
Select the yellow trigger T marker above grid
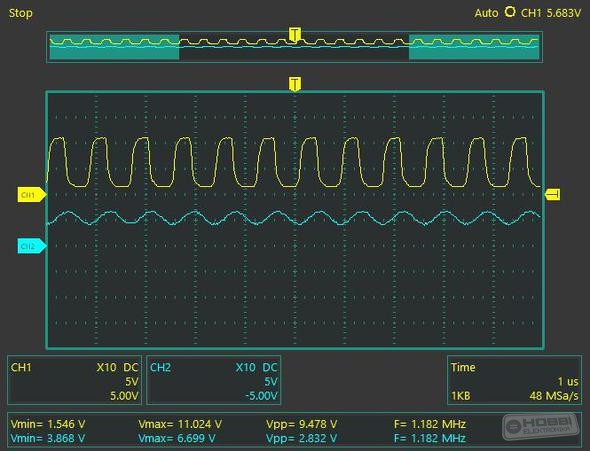coord(295,84)
